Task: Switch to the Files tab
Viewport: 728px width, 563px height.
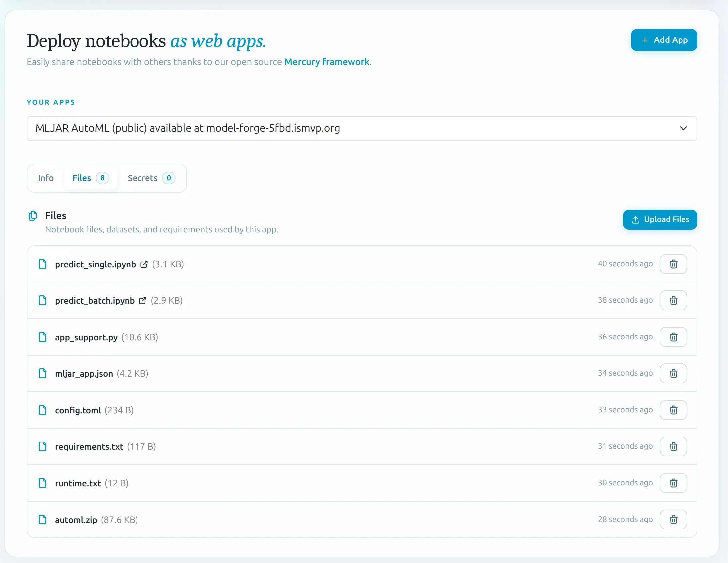Action: coord(91,178)
